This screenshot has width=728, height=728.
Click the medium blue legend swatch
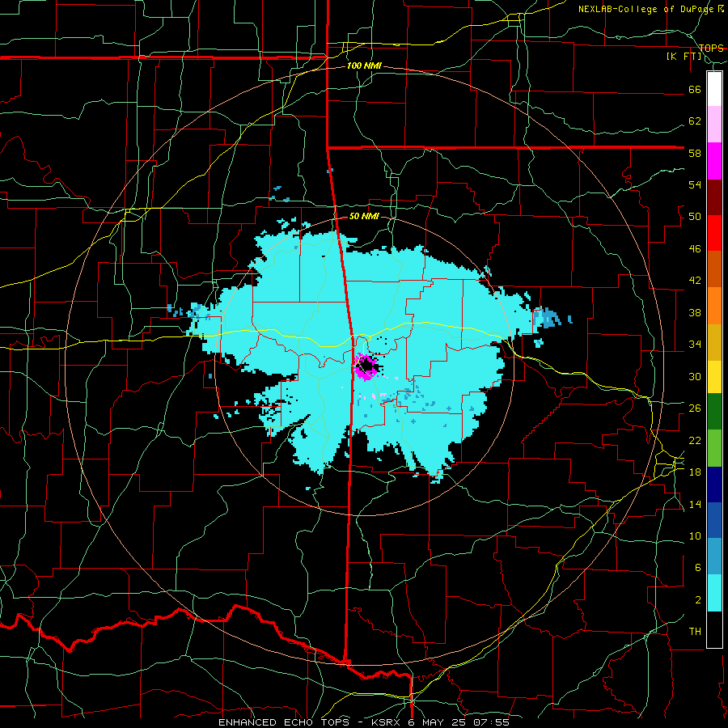[x=714, y=520]
